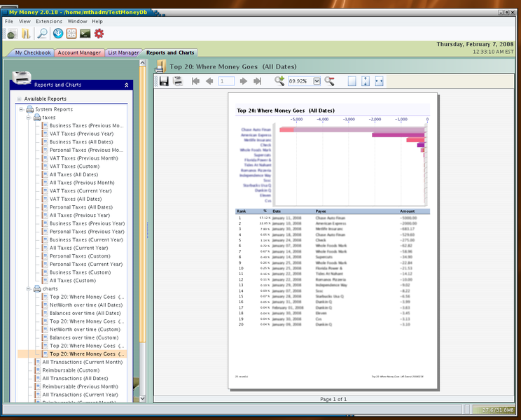The image size is (521, 420).
Task: Select All Taxes (All Dates) report
Action: click(74, 174)
